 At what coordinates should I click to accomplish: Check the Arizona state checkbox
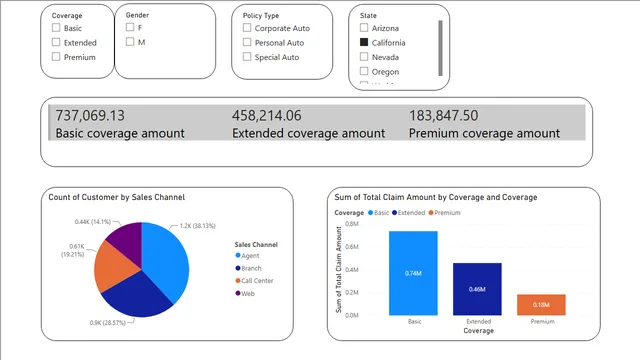(x=364, y=28)
